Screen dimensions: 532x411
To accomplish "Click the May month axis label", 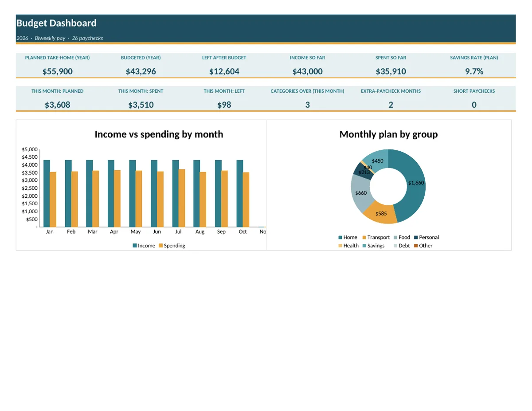I will tap(136, 231).
